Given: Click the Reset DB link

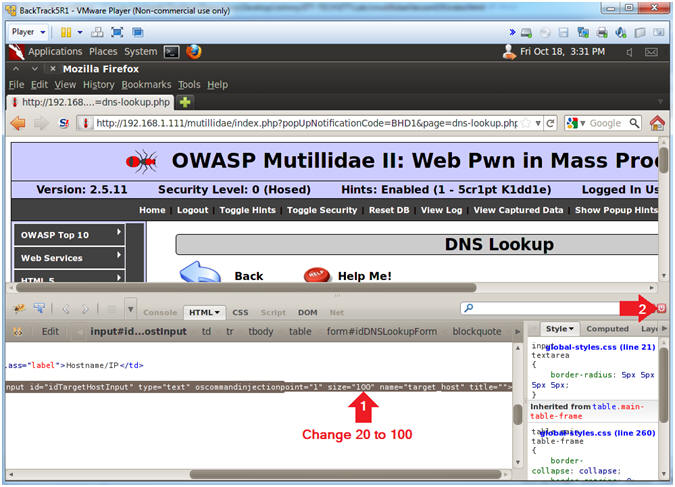Looking at the screenshot, I should pos(389,210).
